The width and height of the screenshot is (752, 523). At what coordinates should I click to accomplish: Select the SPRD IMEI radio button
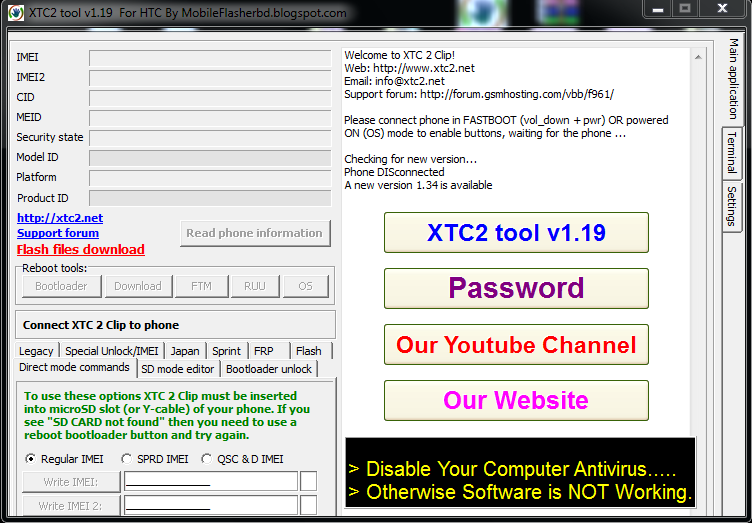pos(126,459)
